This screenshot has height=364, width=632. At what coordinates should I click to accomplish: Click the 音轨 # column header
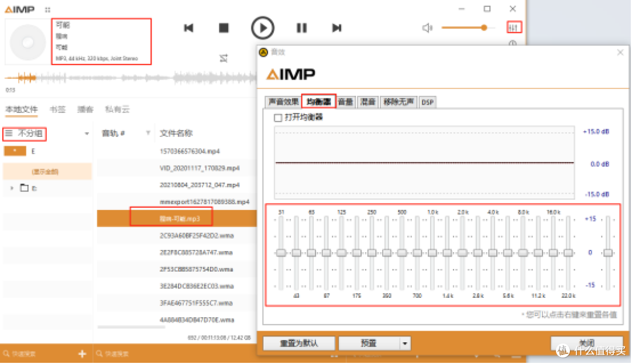(x=114, y=133)
